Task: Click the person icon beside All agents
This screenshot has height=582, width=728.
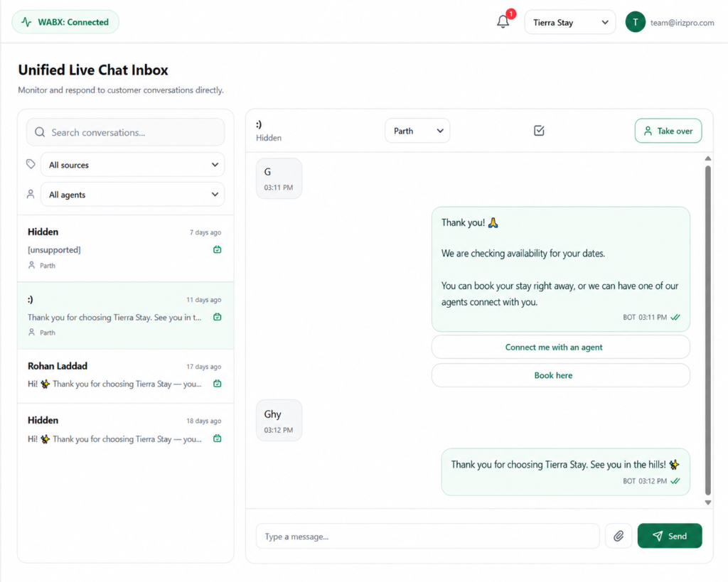Action: coord(31,194)
